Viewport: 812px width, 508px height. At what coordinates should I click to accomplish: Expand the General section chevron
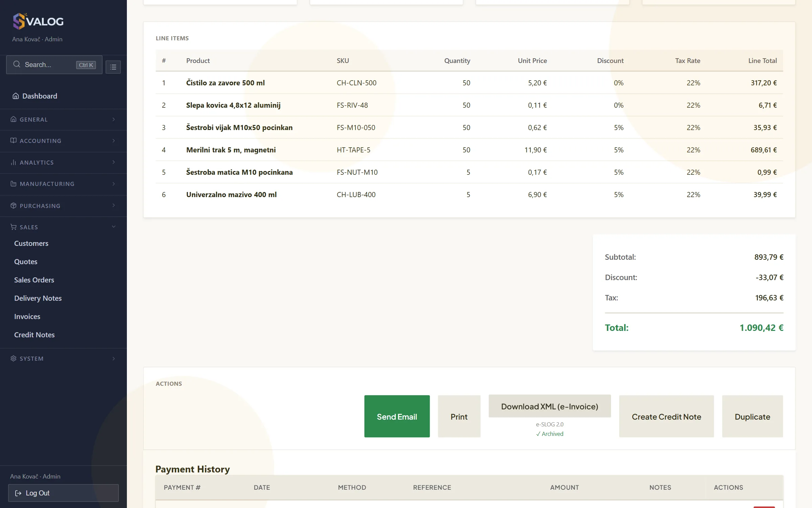[x=114, y=119]
